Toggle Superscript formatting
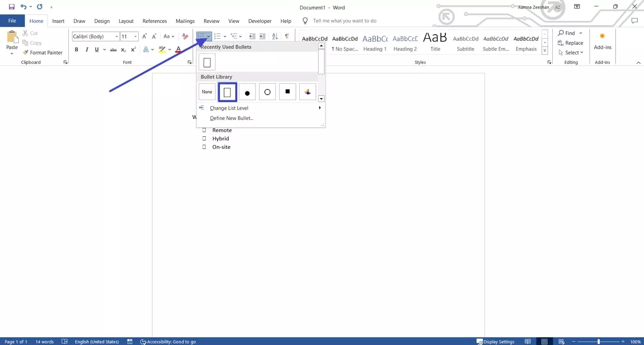 coord(133,50)
